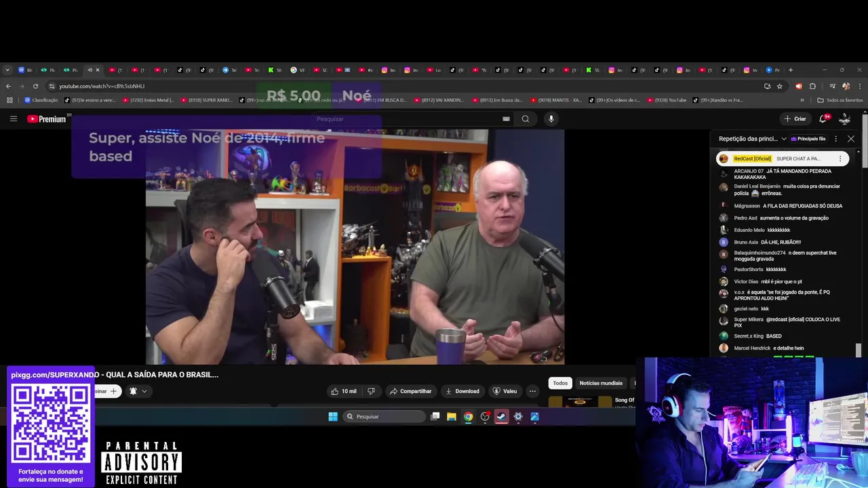Click the chat panel scrollbar thumb

858,350
